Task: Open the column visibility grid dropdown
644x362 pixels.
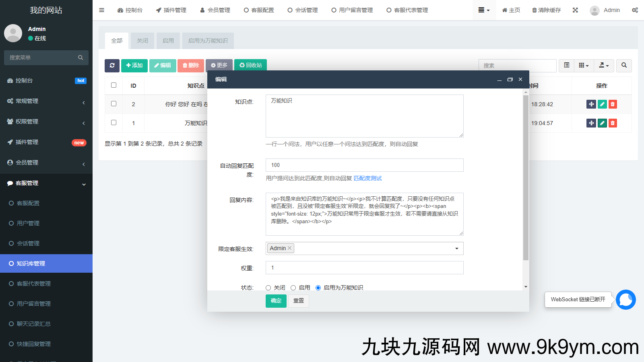Action: tap(584, 66)
